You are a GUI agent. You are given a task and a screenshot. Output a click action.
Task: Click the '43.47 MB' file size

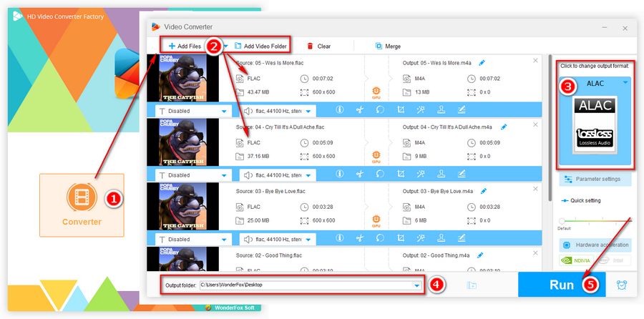pyautogui.click(x=258, y=92)
